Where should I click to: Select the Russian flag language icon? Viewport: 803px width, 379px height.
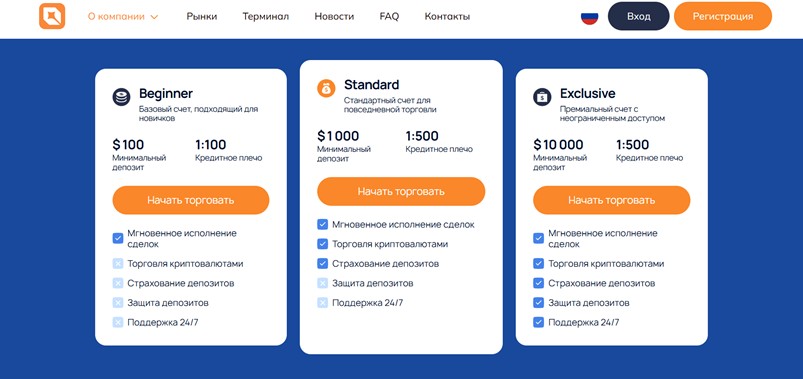tap(589, 16)
